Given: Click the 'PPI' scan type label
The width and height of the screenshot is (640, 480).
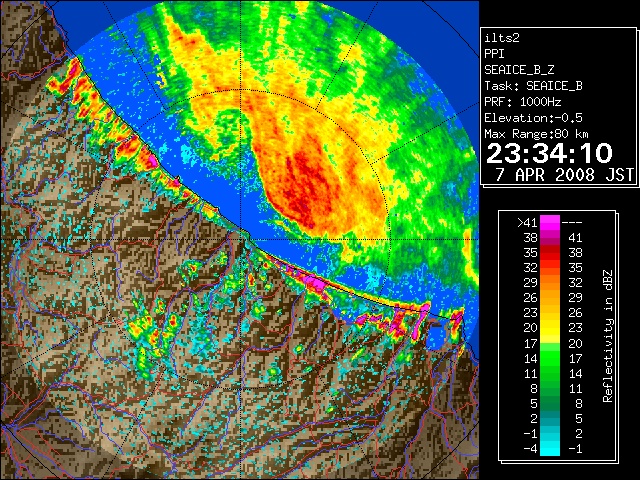Looking at the screenshot, I should (x=494, y=54).
